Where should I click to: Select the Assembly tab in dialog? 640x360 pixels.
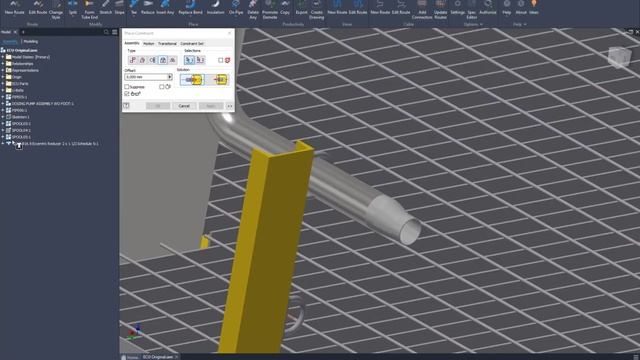(x=131, y=43)
